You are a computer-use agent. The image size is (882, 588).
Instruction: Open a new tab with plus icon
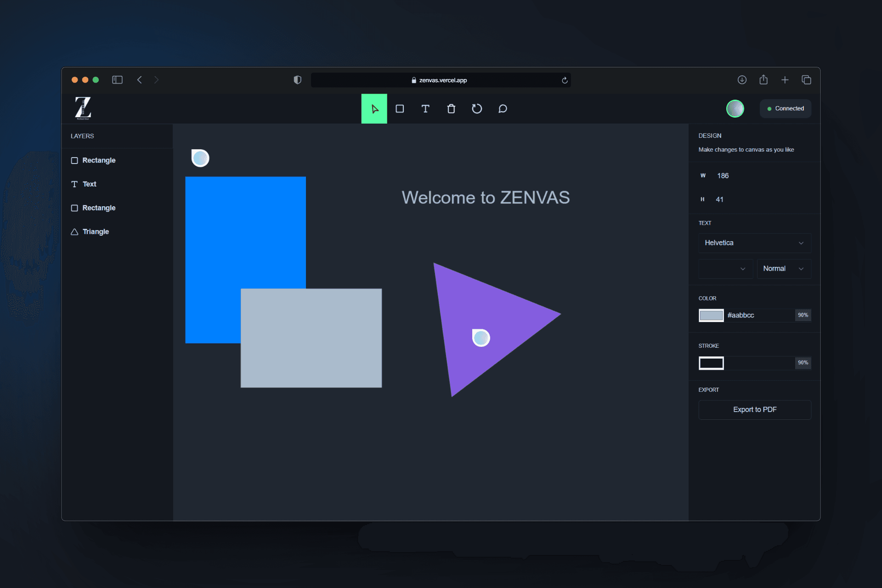[785, 80]
